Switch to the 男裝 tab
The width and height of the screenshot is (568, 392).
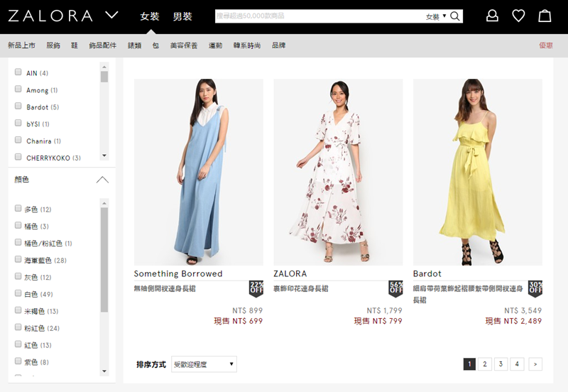tap(182, 16)
